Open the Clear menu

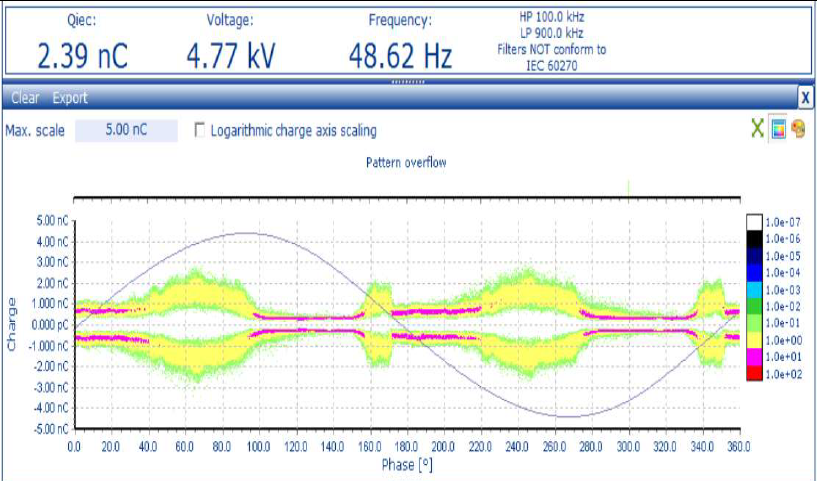(x=25, y=98)
